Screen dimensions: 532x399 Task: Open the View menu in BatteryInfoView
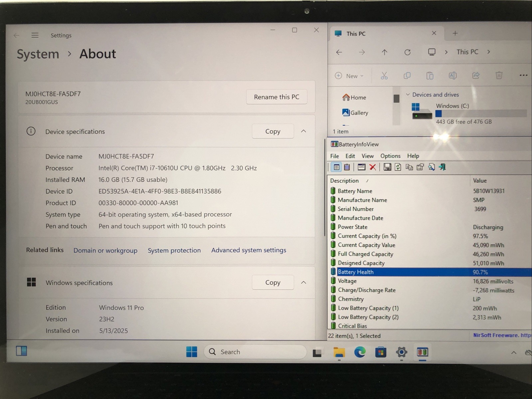368,156
